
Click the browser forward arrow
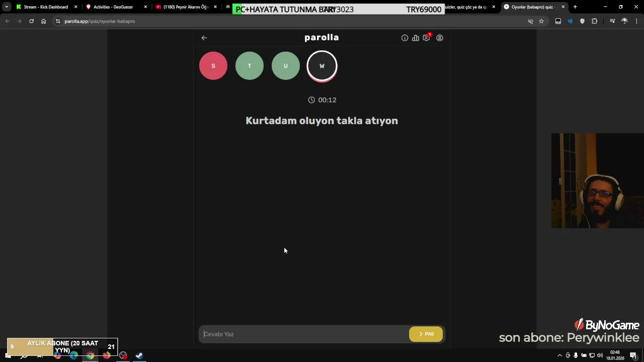tap(19, 21)
